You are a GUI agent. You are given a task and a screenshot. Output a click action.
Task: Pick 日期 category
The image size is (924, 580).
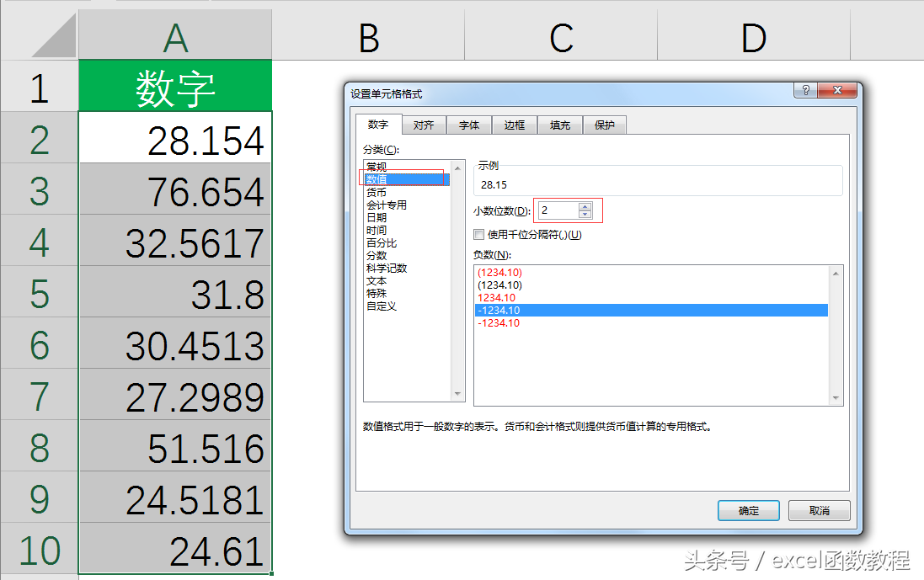407,218
